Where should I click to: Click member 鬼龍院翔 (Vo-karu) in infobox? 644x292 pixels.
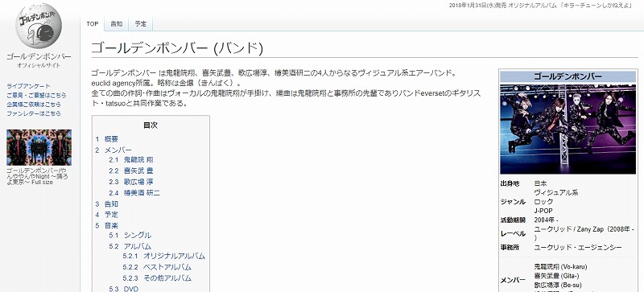(x=560, y=267)
